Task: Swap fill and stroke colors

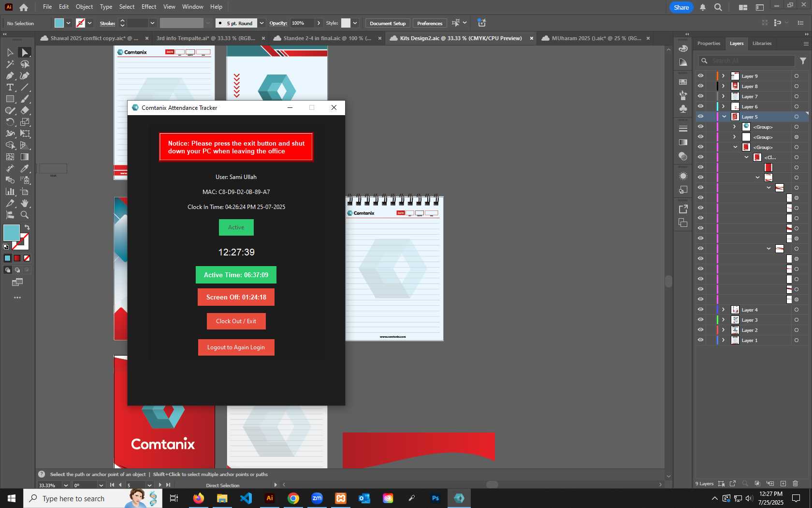Action: [28, 227]
